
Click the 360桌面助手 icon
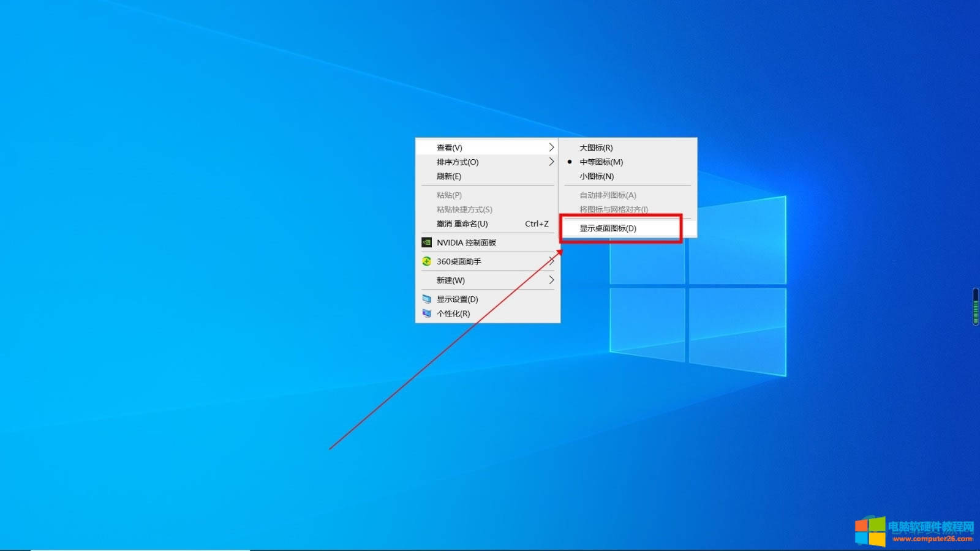point(427,261)
